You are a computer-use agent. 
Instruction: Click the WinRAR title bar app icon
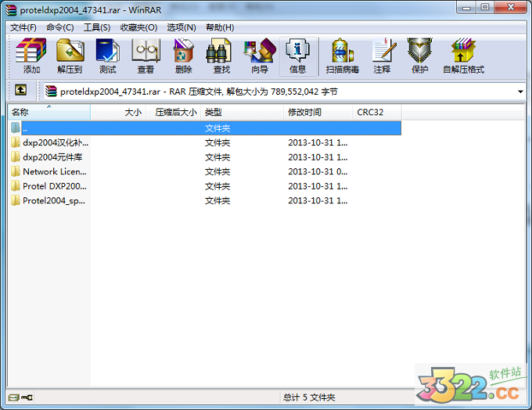click(x=11, y=10)
